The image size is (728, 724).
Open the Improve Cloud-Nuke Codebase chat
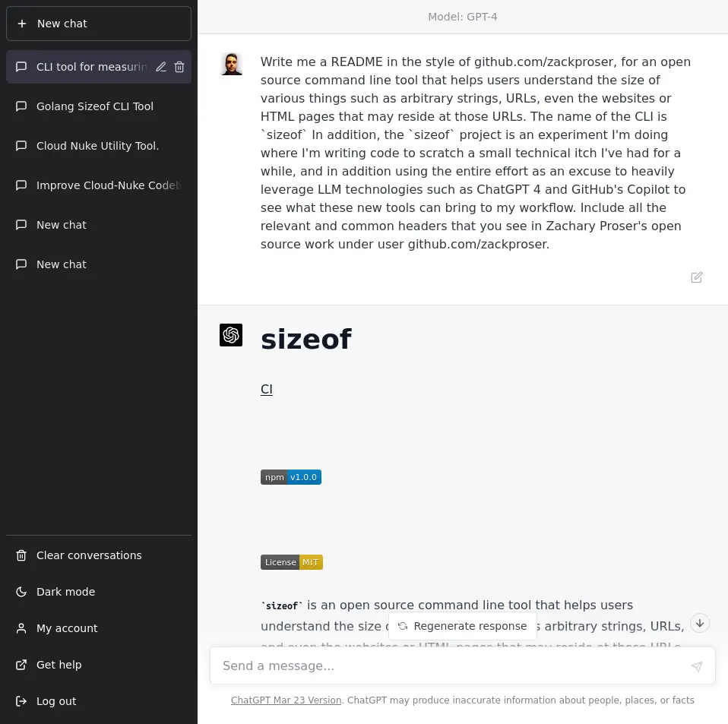point(106,185)
